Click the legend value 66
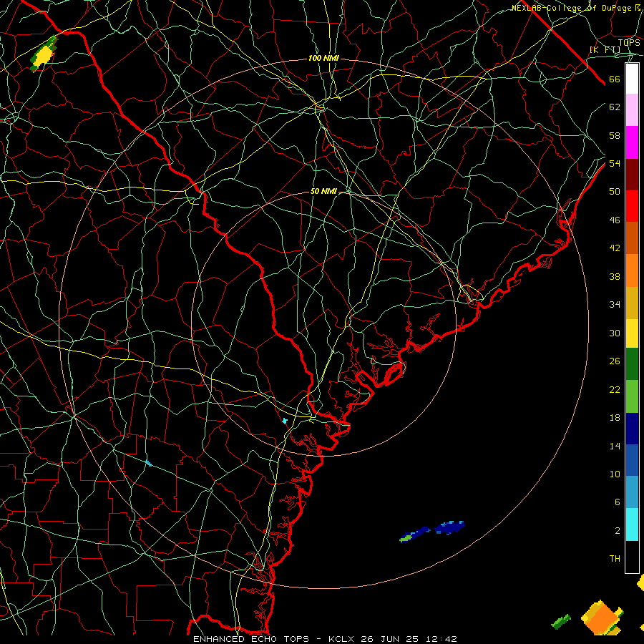Image resolution: width=644 pixels, height=644 pixels. pyautogui.click(x=615, y=79)
